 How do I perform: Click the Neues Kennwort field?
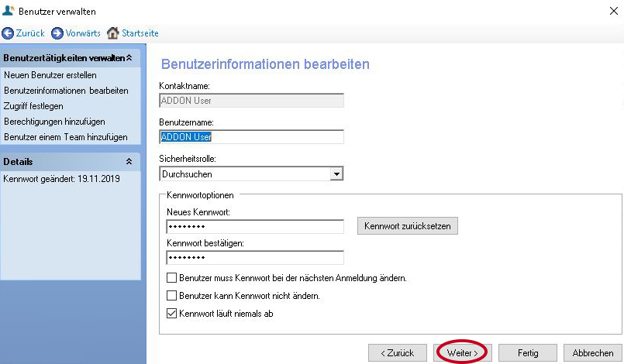pos(255,227)
